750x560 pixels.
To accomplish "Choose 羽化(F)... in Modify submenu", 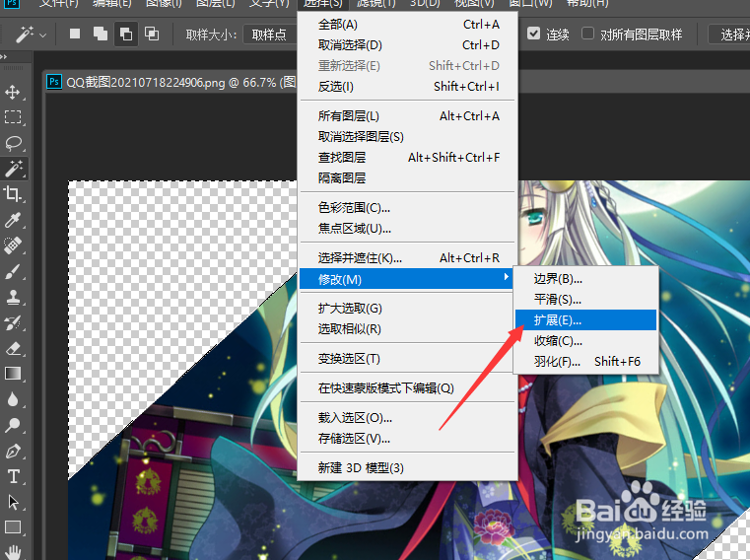I will 586,362.
